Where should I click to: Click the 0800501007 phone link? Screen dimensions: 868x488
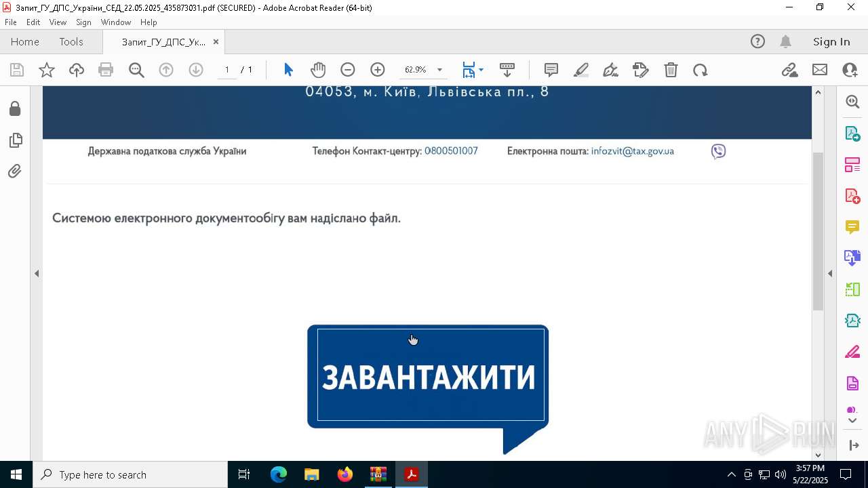pyautogui.click(x=451, y=151)
